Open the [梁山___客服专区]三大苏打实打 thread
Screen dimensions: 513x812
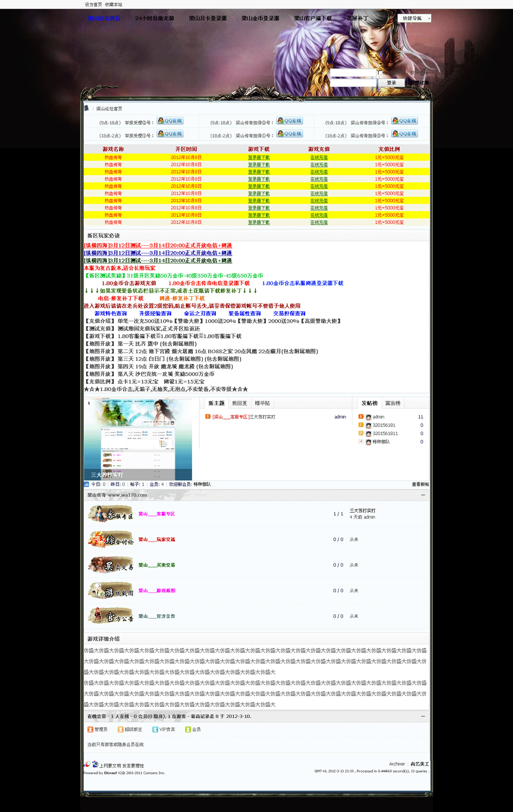[244, 417]
